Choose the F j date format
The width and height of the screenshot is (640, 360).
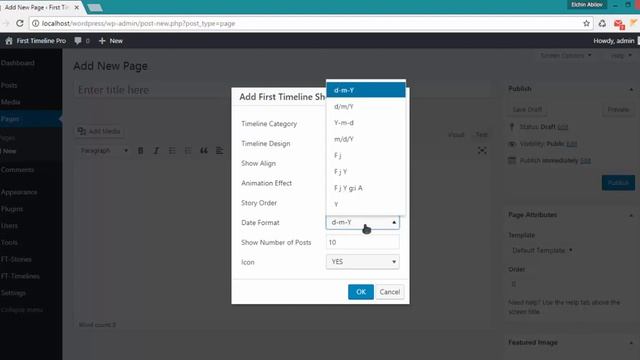click(366, 156)
